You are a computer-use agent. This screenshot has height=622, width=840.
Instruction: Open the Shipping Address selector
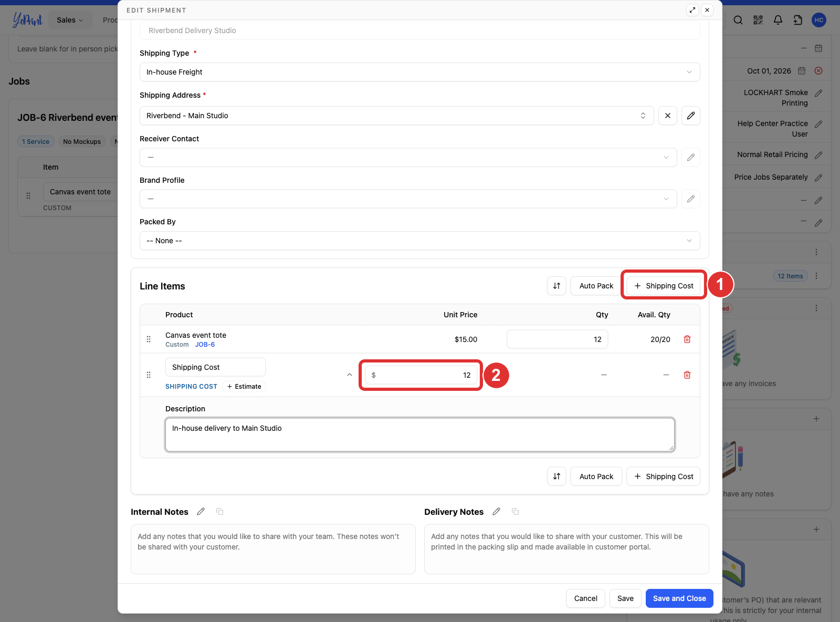point(397,116)
